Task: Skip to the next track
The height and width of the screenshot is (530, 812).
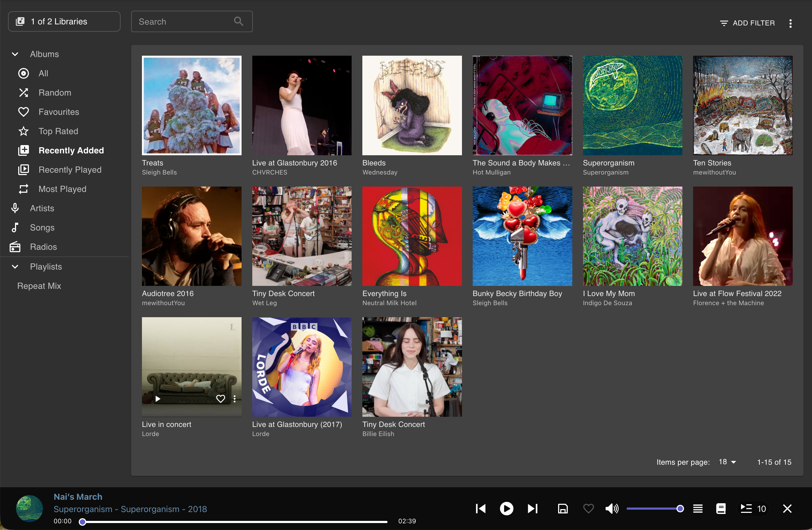Action: coord(532,509)
